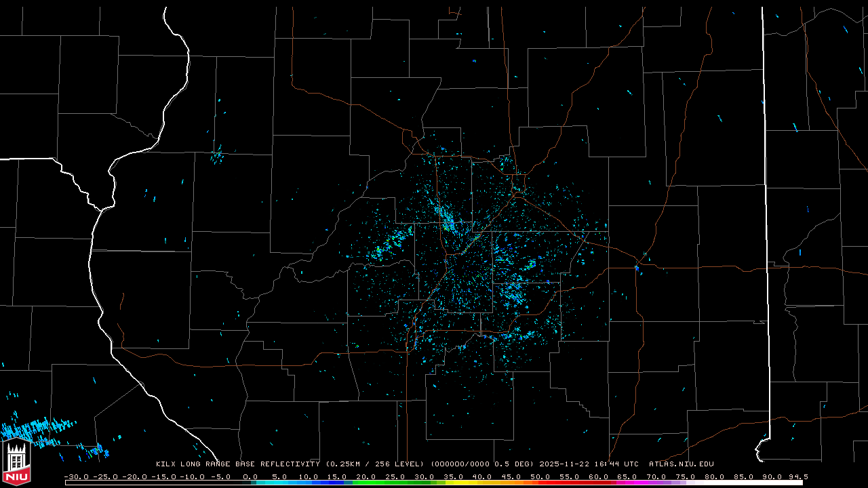Click the 20.0 dBZ scale label

pyautogui.click(x=366, y=476)
